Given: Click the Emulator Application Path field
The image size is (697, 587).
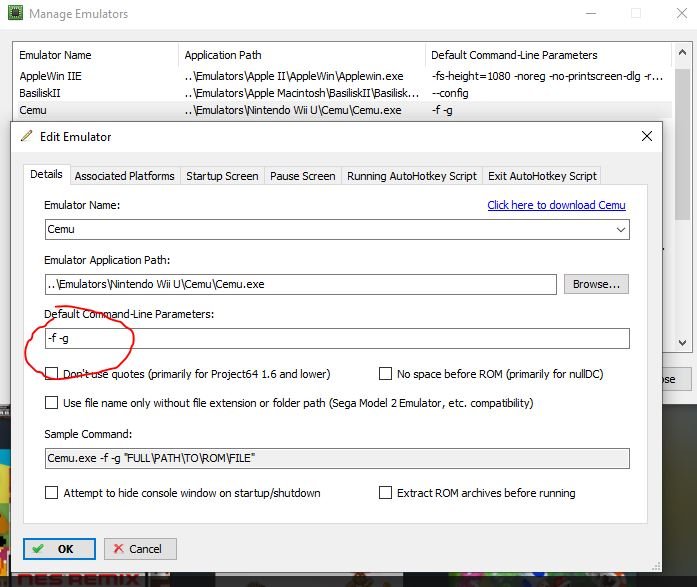Looking at the screenshot, I should [x=300, y=284].
